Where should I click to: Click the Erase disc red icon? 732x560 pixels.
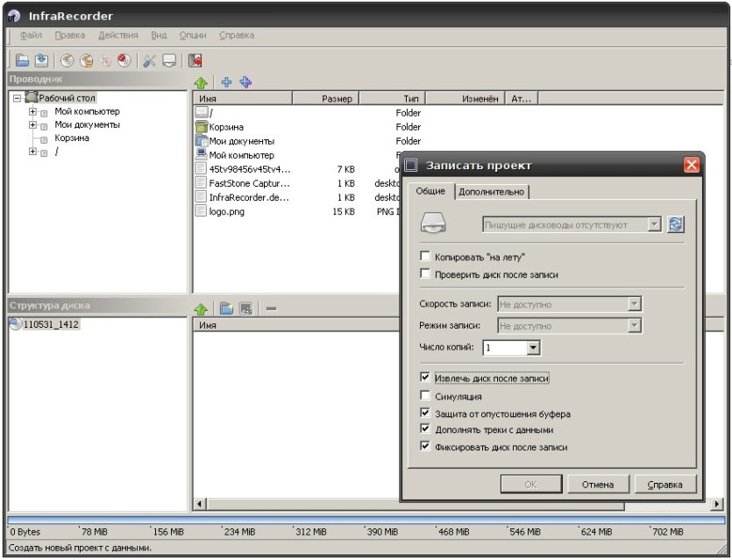click(x=124, y=60)
